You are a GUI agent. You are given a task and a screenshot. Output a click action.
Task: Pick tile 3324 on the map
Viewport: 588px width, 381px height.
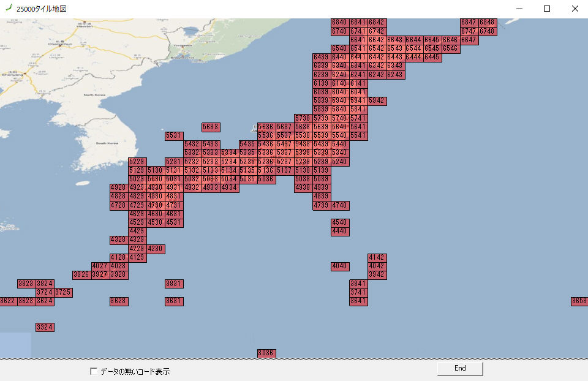45,327
